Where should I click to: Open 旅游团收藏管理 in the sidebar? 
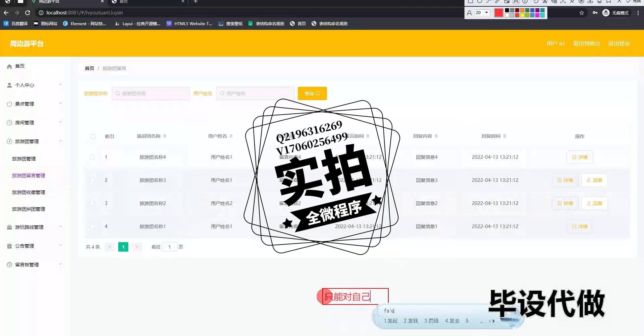pyautogui.click(x=29, y=192)
